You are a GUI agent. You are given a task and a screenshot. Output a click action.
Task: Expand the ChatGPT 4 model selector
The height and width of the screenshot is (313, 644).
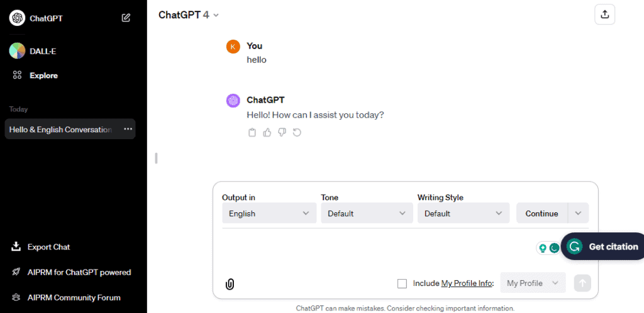(189, 14)
